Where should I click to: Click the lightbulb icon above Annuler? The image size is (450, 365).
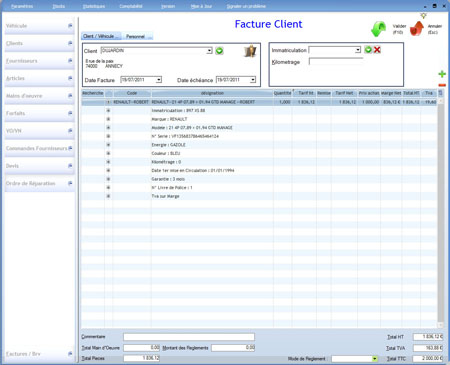[423, 15]
